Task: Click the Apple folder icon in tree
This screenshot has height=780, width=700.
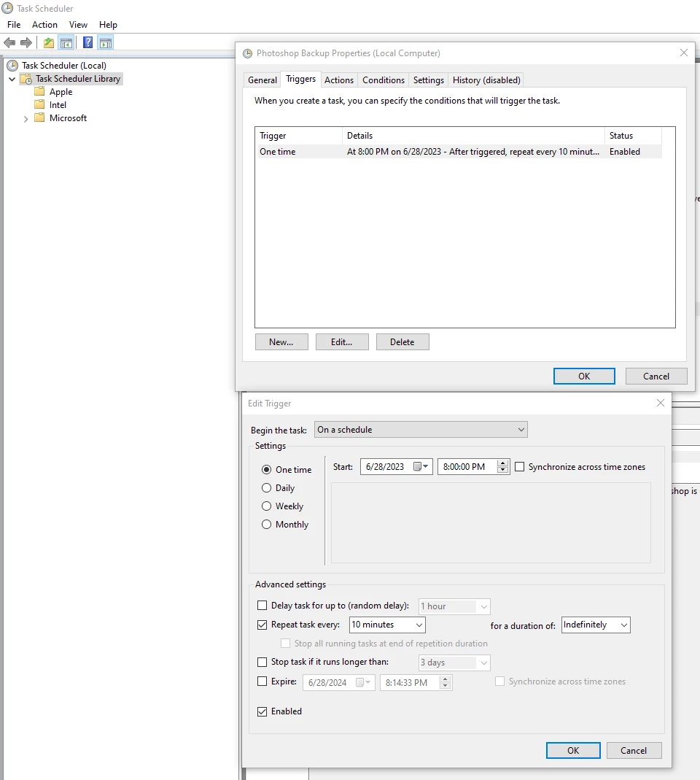Action: tap(39, 91)
